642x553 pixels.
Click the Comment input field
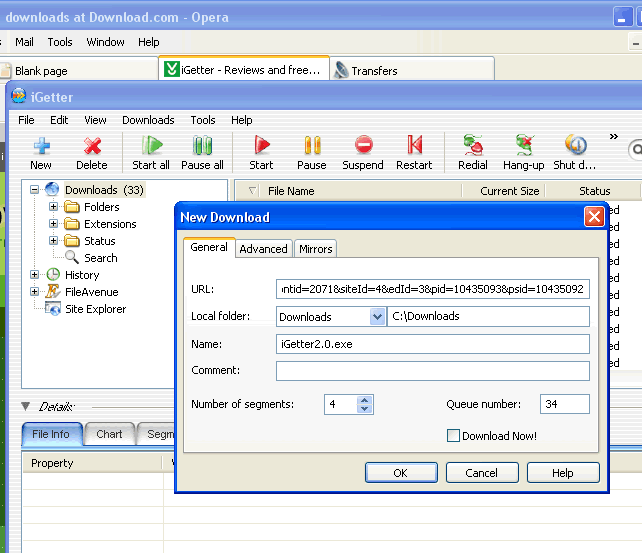coord(433,371)
